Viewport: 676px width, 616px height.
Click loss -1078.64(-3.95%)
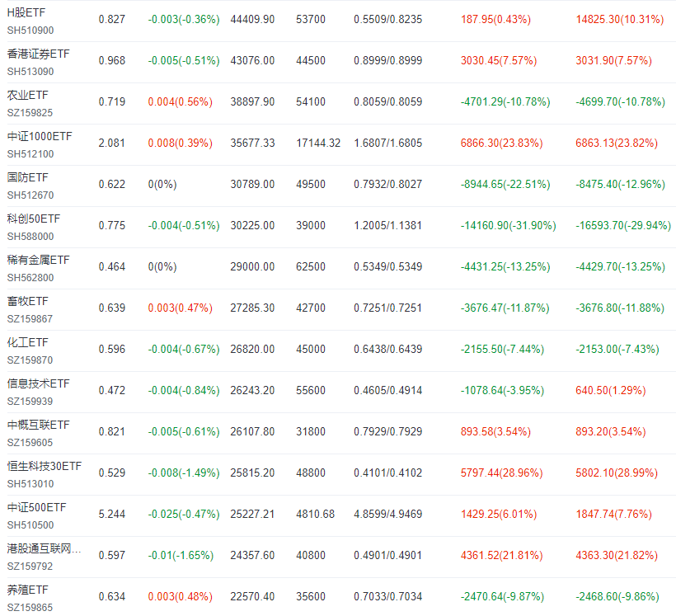(502, 390)
